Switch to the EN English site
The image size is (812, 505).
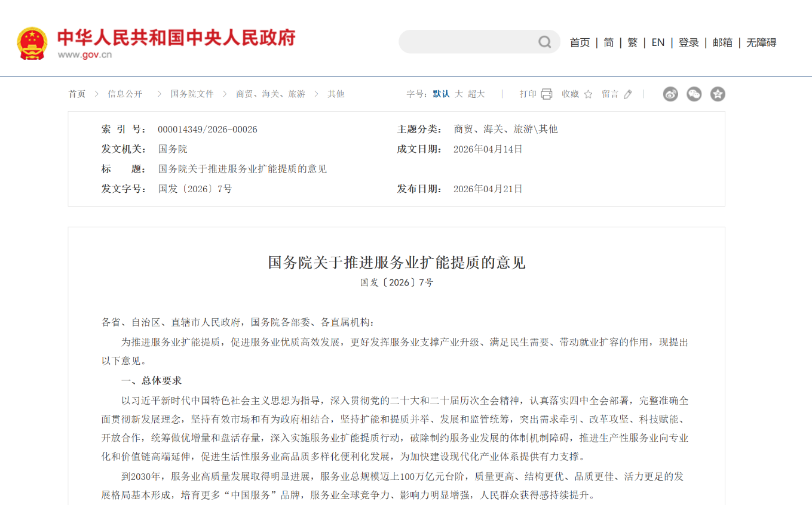658,42
